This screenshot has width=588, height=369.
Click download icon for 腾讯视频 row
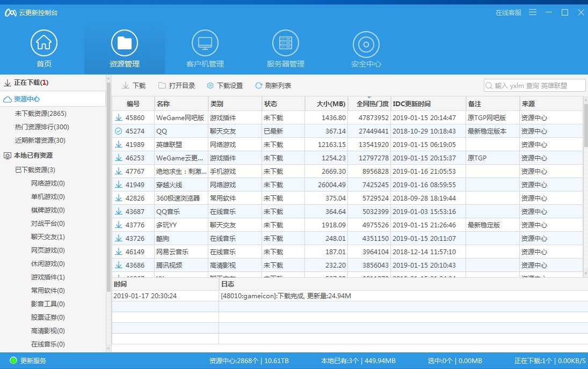pyautogui.click(x=119, y=265)
